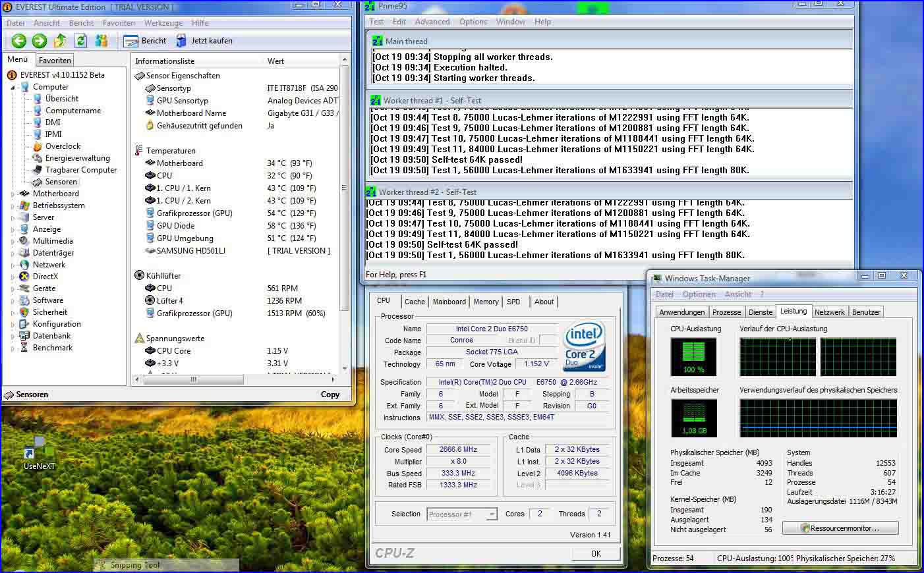The width and height of the screenshot is (924, 573).
Task: Open the Advanced menu in Prime95
Action: [x=432, y=22]
